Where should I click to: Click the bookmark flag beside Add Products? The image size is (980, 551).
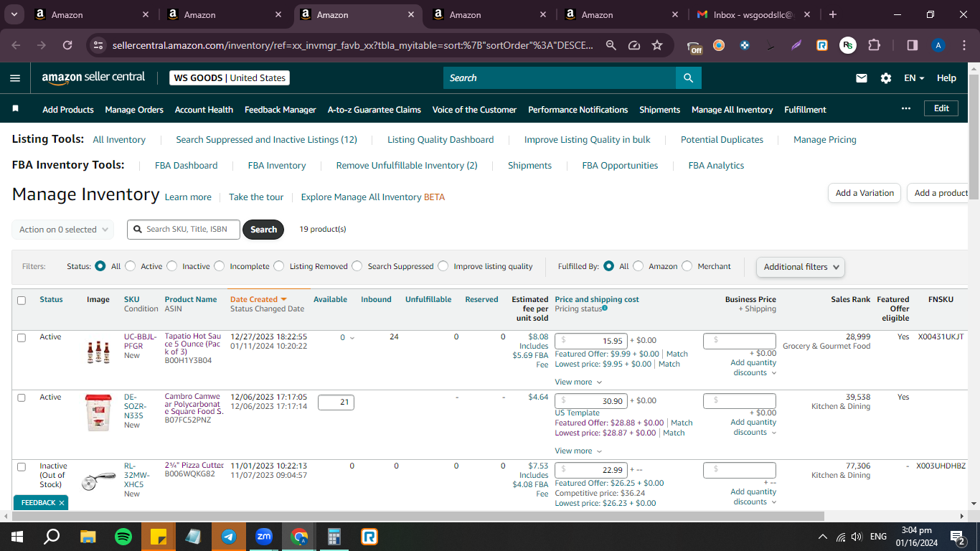(16, 109)
